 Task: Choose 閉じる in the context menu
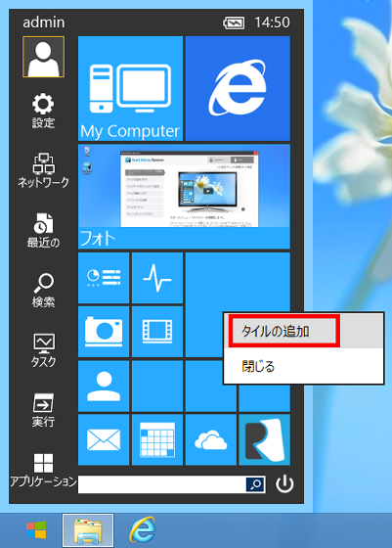pos(304,366)
